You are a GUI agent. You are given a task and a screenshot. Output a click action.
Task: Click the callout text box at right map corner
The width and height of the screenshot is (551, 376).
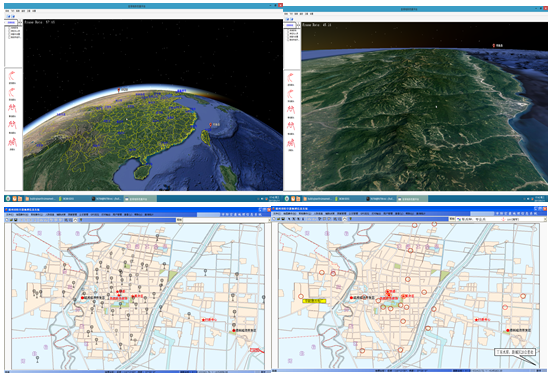[514, 352]
